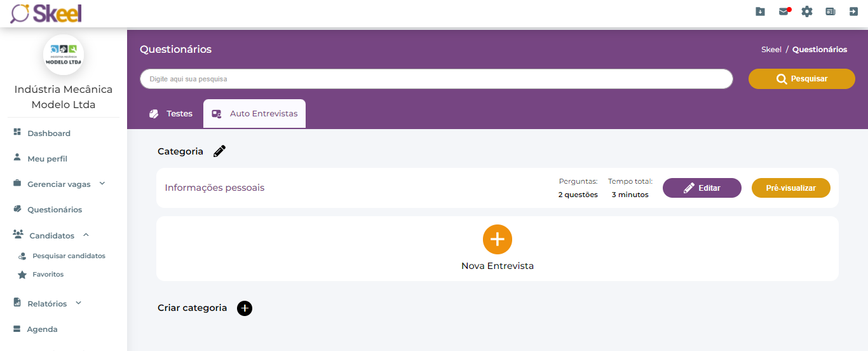Select the Auto Entrevistas tab
The height and width of the screenshot is (351, 868).
pos(255,114)
